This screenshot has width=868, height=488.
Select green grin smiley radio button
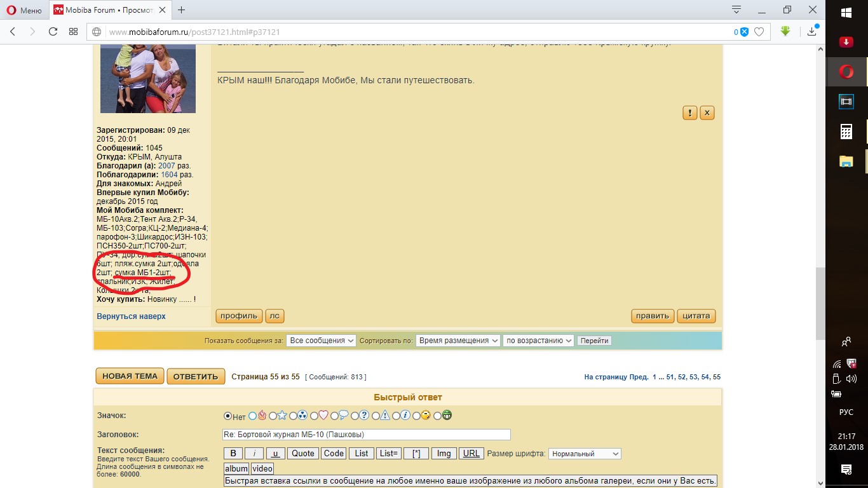[x=438, y=416]
